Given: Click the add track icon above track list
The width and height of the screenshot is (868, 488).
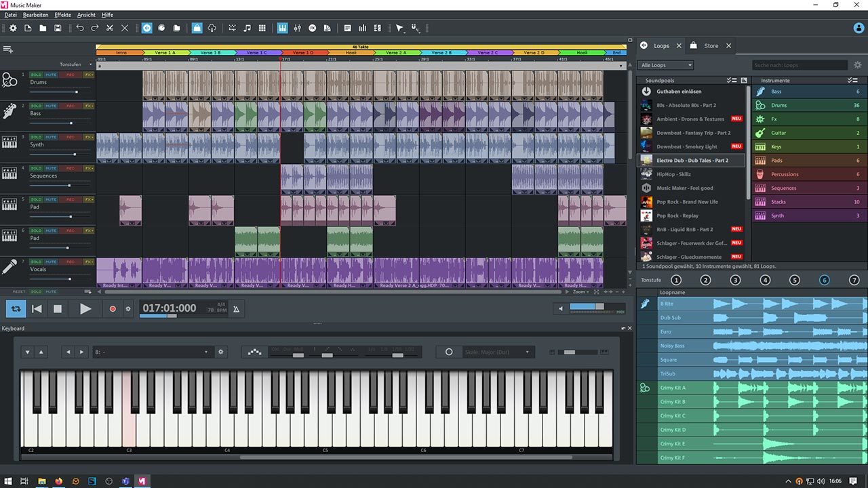Looking at the screenshot, I should tap(8, 49).
